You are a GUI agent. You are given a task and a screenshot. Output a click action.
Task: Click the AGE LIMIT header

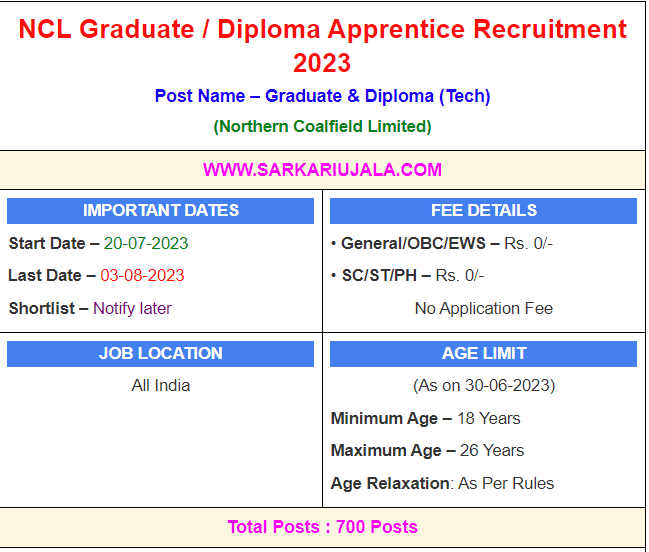(483, 353)
